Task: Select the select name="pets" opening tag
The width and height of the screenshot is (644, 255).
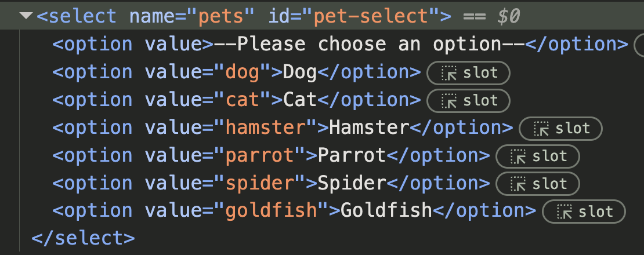Action: [x=244, y=16]
